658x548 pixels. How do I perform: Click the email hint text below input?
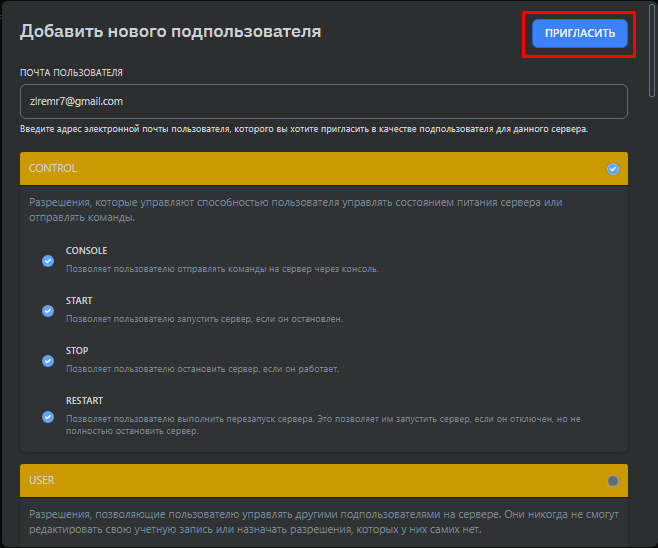pyautogui.click(x=304, y=129)
